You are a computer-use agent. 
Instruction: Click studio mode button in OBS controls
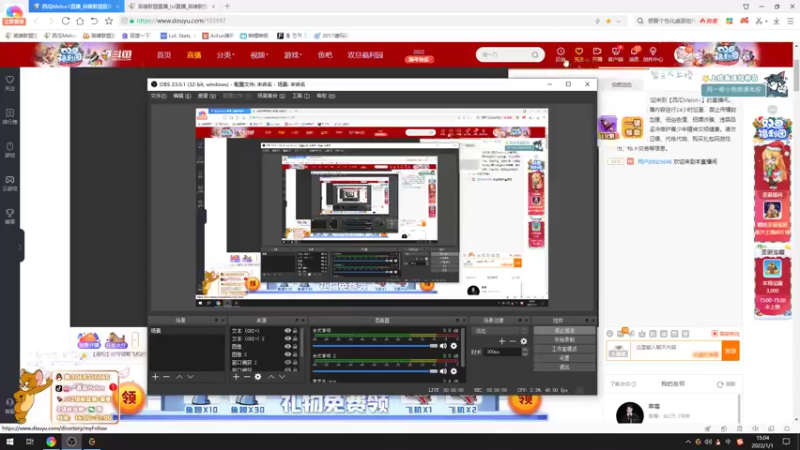564,349
